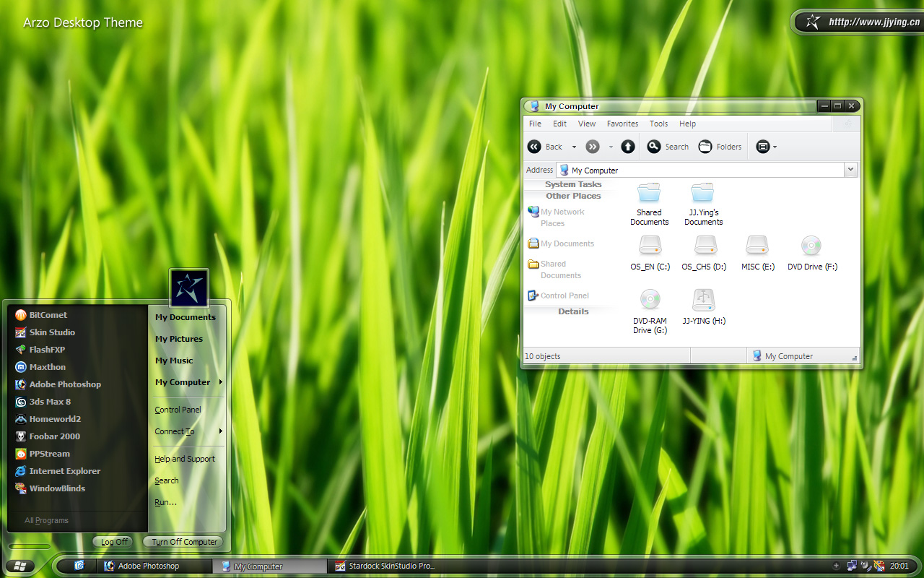Toggle the Folders pane in My Computer toolbar

click(x=720, y=147)
